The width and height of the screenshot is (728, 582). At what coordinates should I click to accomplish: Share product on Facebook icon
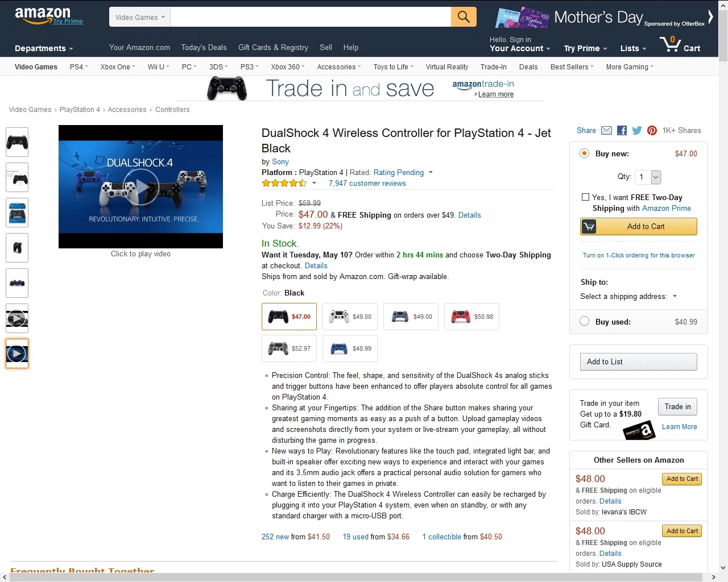[x=622, y=131]
